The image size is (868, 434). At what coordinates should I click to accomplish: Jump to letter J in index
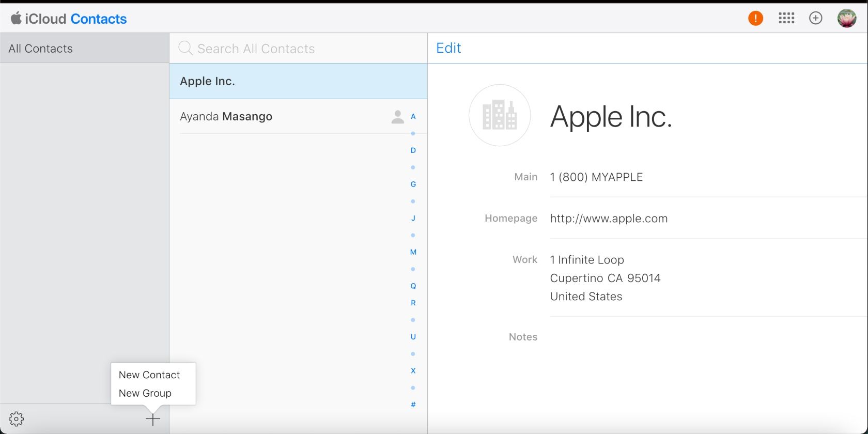(x=413, y=218)
